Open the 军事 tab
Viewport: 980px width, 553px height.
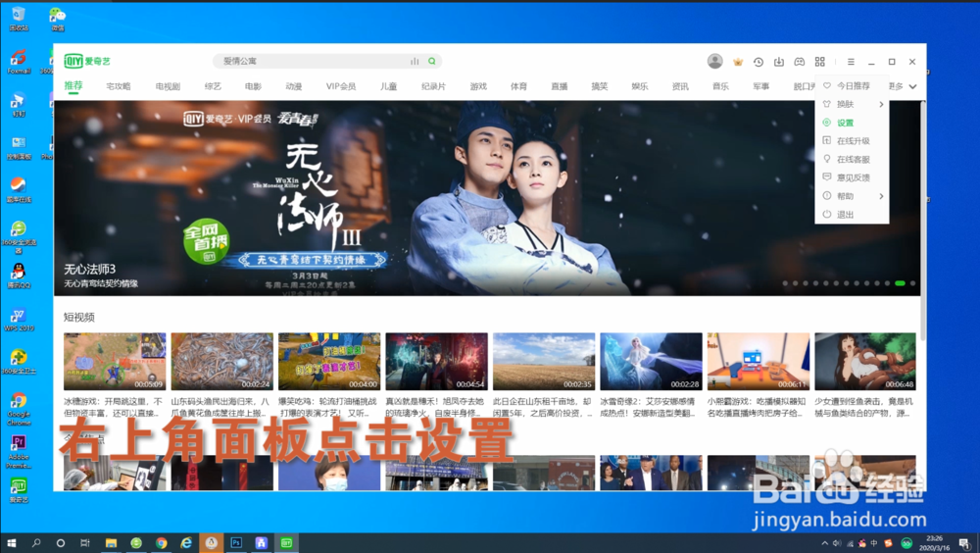point(760,86)
